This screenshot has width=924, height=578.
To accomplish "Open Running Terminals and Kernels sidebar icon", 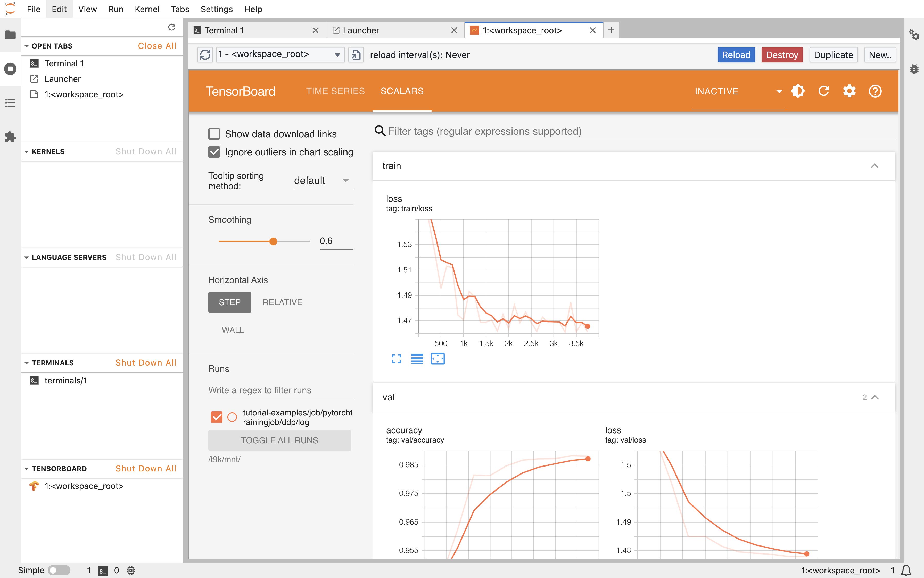I will (x=10, y=69).
